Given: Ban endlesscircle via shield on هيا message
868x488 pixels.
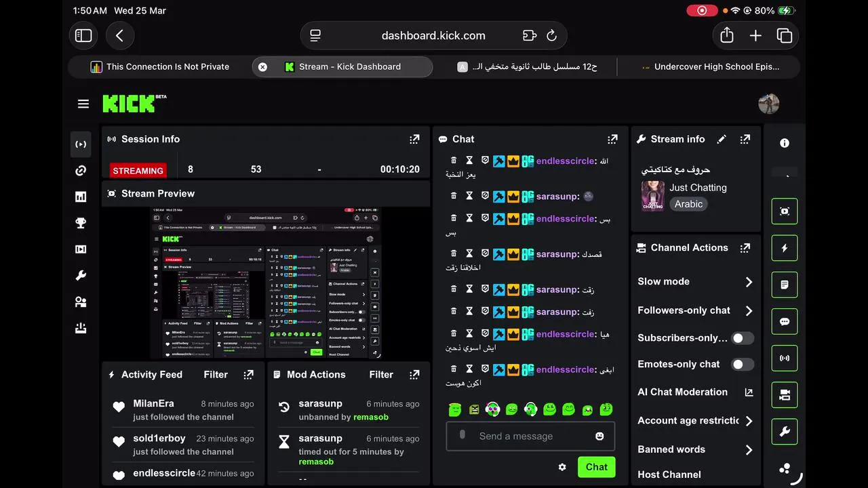Looking at the screenshot, I should click(485, 333).
